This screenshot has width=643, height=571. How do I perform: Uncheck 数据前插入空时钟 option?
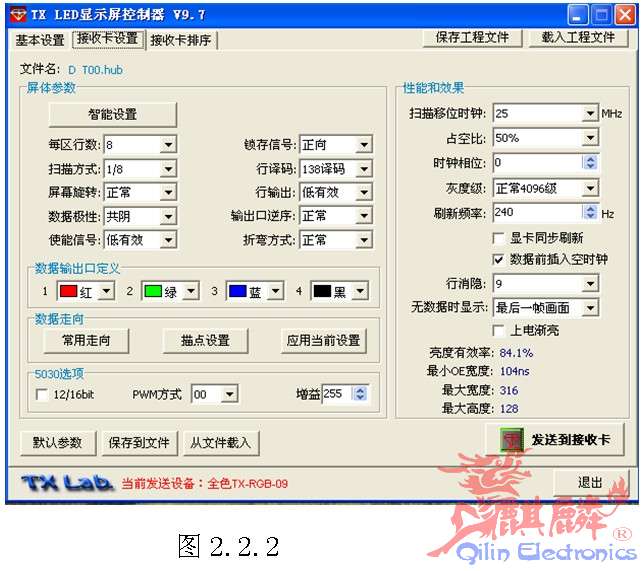tap(500, 259)
